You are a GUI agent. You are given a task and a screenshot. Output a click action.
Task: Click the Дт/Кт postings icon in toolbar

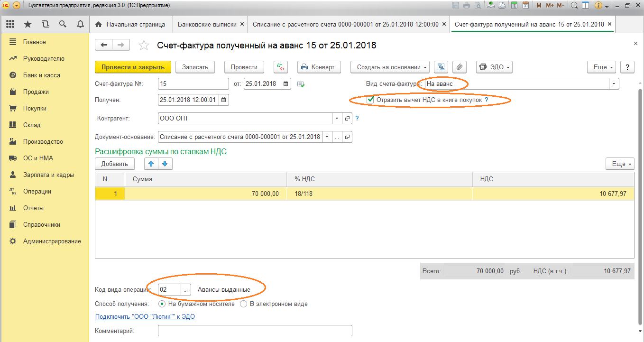(281, 67)
